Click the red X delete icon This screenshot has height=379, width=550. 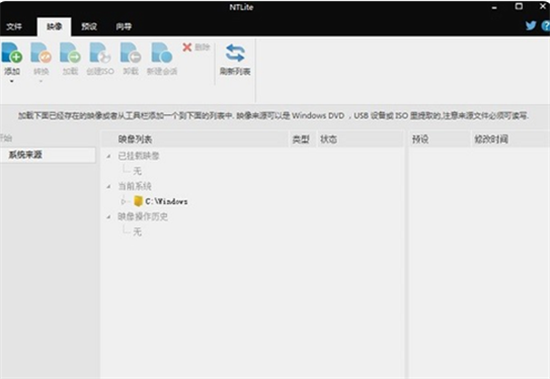(x=187, y=47)
